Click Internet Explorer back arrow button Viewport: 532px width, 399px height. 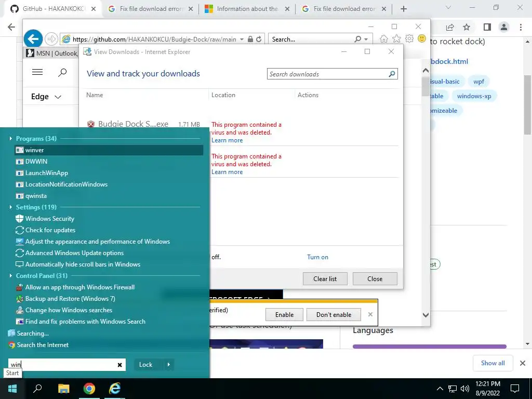point(33,39)
